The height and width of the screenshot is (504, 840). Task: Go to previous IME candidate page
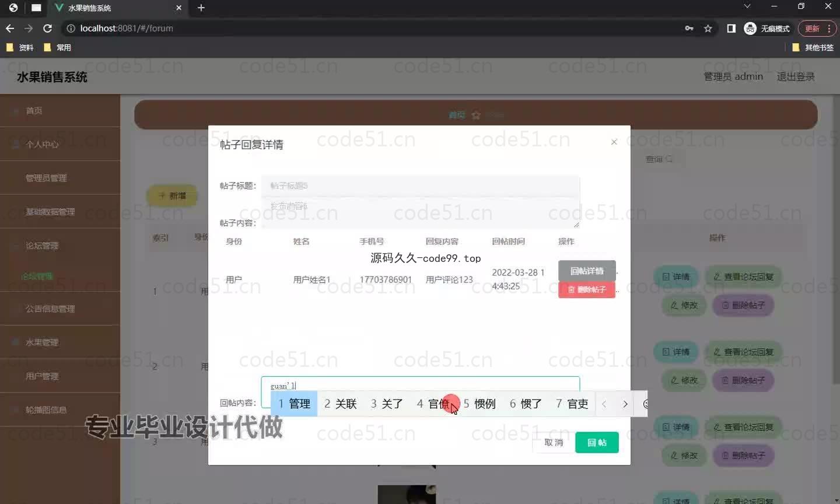pos(604,404)
